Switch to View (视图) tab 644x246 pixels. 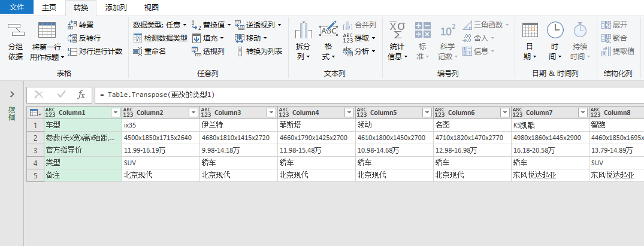tap(151, 7)
